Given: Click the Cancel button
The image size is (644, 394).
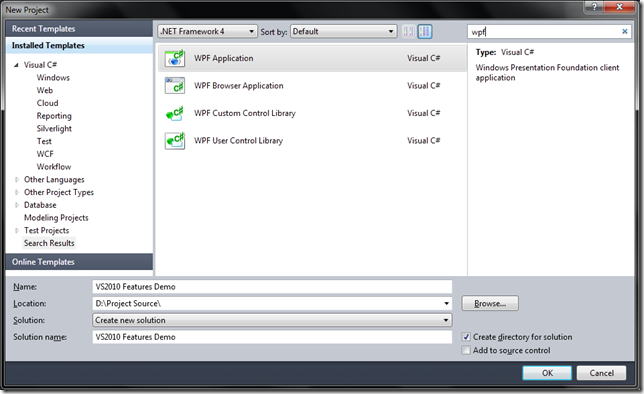Looking at the screenshot, I should click(601, 373).
